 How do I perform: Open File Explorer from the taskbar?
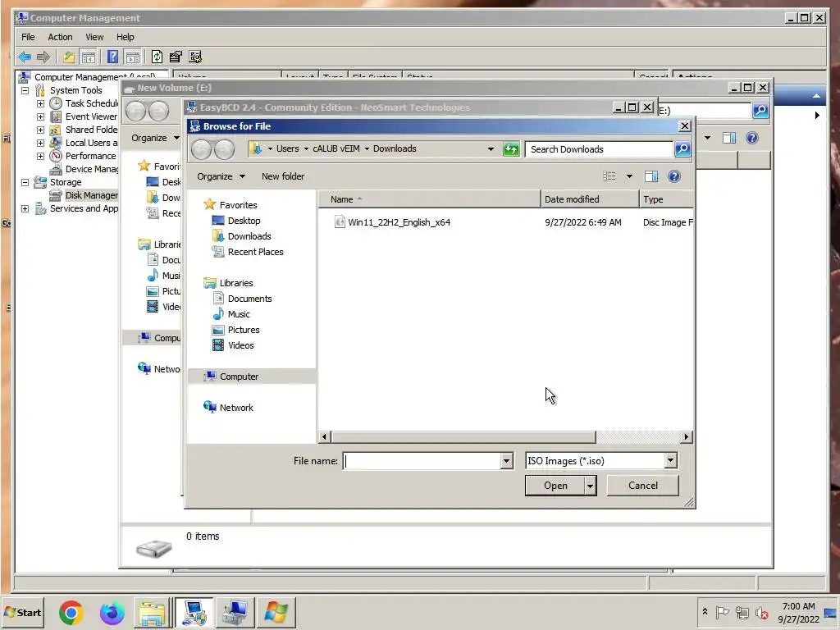tap(152, 613)
